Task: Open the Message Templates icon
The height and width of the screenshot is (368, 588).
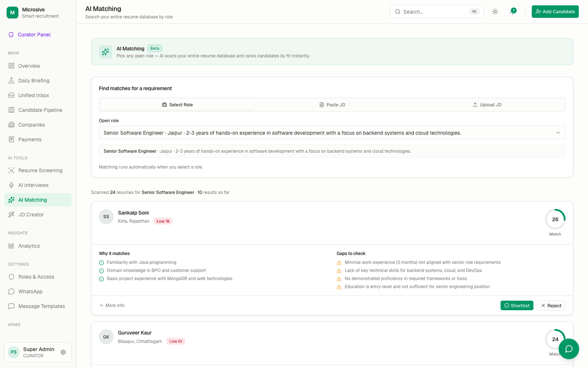Action: (11, 306)
